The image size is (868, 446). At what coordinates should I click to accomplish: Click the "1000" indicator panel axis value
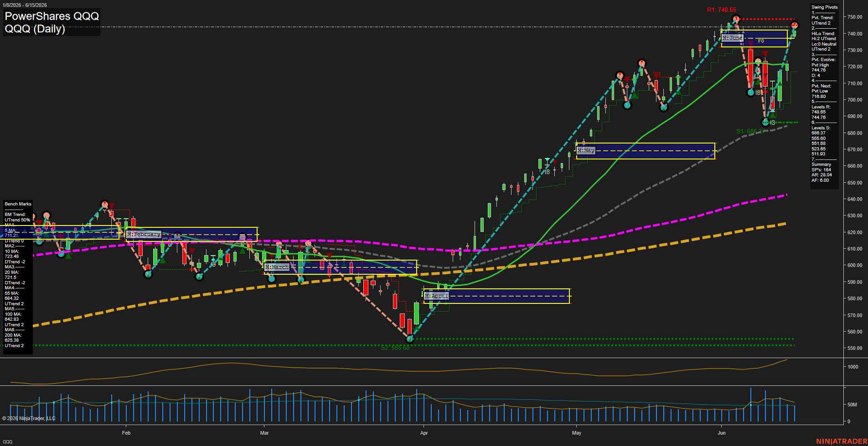[x=852, y=367]
